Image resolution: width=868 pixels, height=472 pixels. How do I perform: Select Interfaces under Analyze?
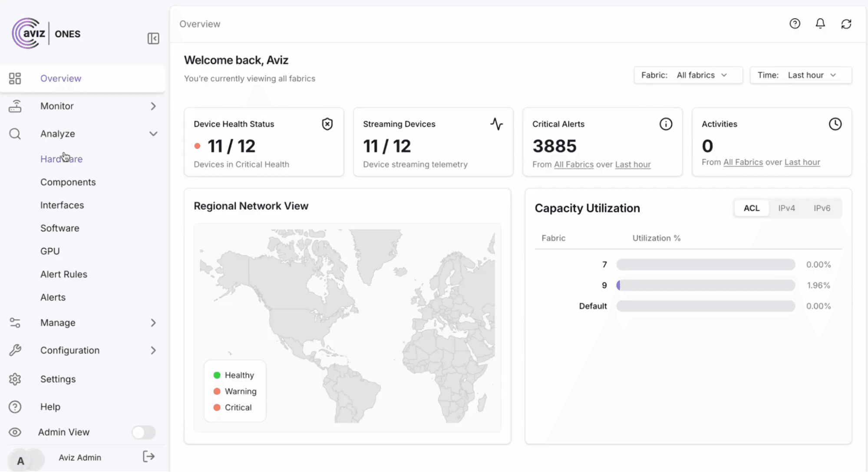tap(62, 205)
